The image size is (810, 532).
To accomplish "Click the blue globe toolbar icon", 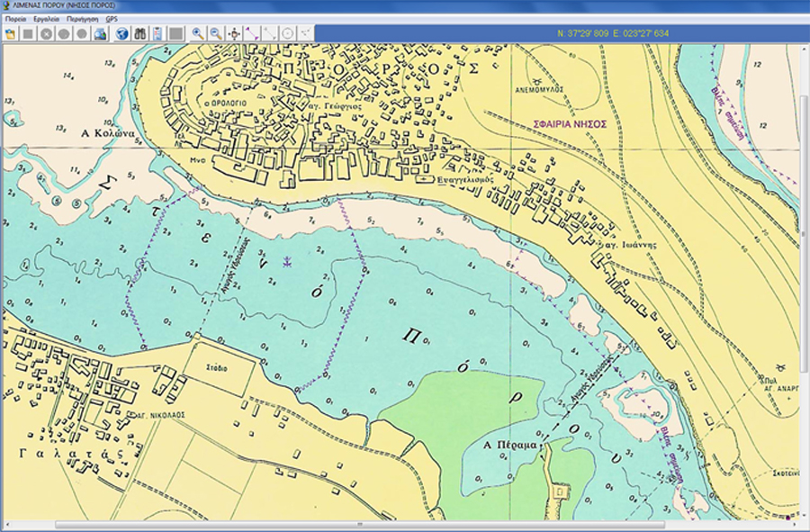I will pos(121,34).
